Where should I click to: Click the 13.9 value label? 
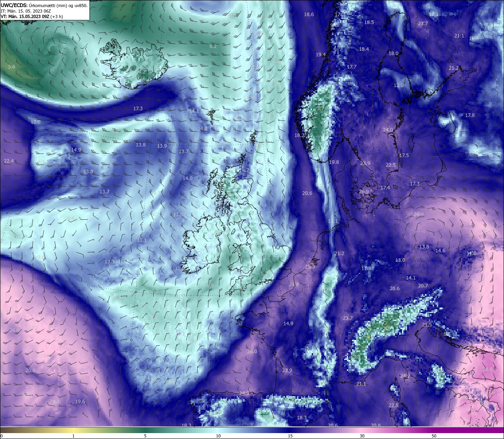tap(162, 146)
